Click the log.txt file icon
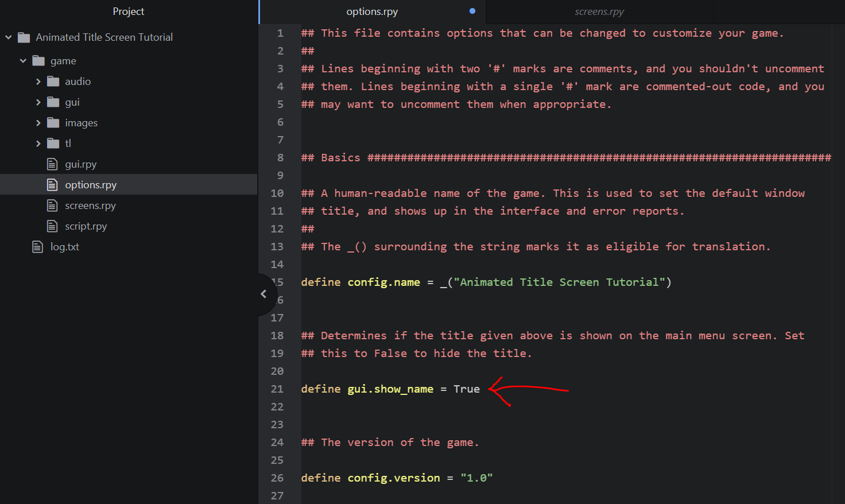The height and width of the screenshot is (504, 845). [38, 247]
